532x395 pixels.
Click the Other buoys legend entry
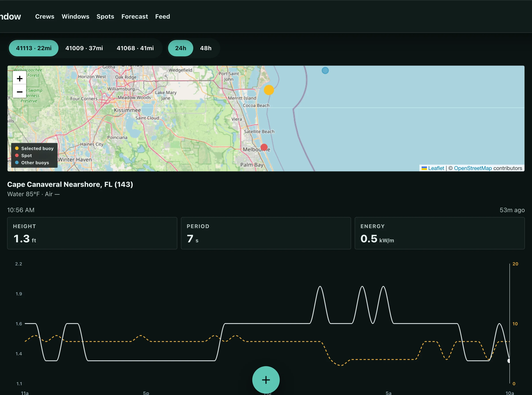pyautogui.click(x=32, y=163)
